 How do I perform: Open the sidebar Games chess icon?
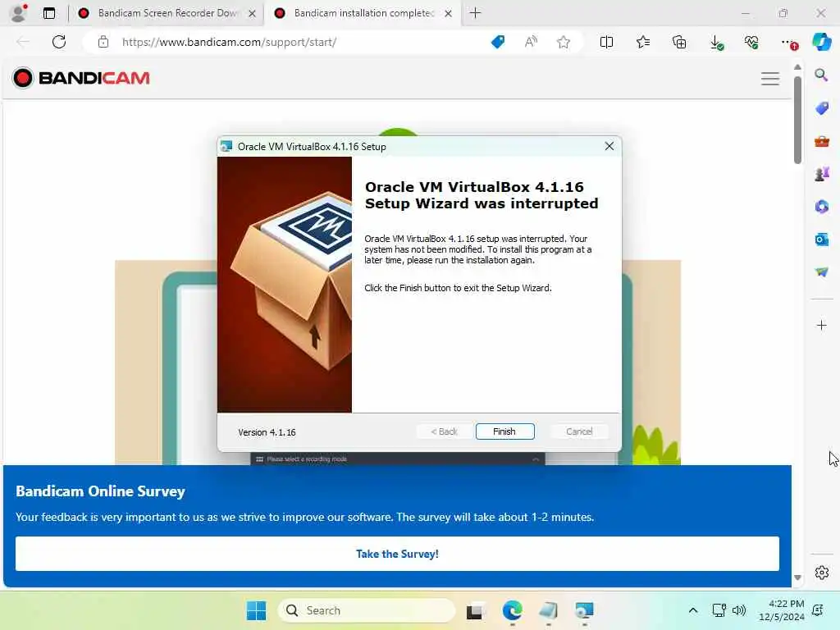(x=822, y=174)
